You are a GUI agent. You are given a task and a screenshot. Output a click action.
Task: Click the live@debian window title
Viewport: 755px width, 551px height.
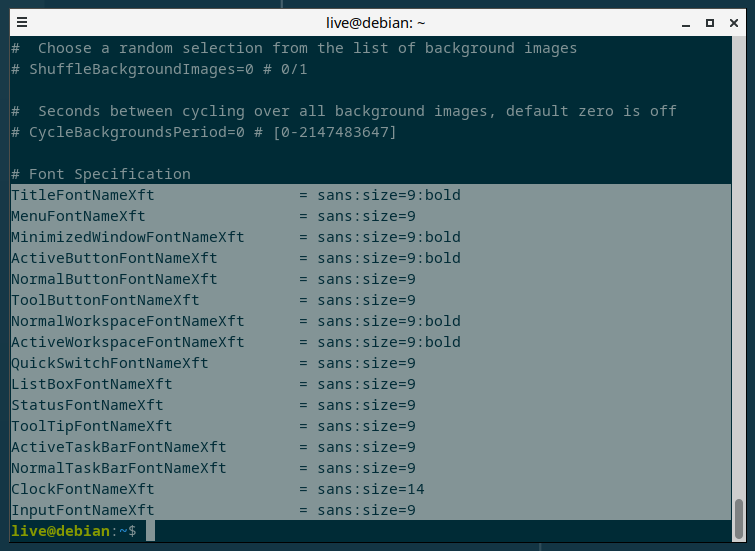coord(376,23)
